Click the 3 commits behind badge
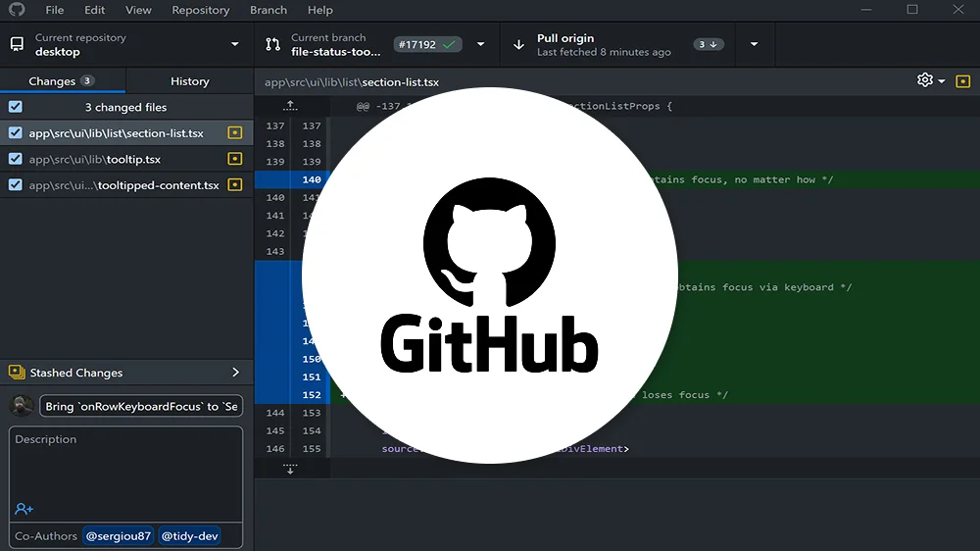The image size is (980, 551). click(x=709, y=44)
